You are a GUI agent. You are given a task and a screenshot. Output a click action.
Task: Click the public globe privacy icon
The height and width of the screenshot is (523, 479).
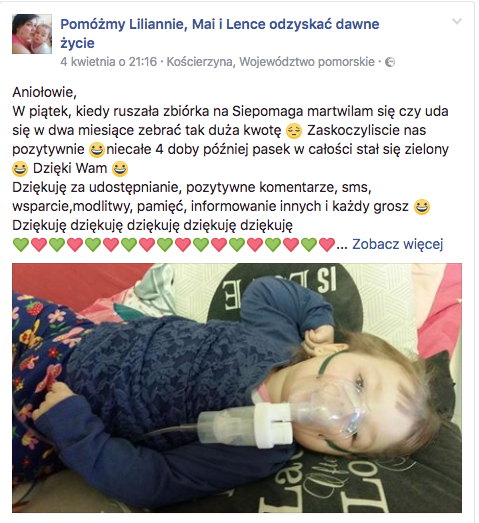390,62
